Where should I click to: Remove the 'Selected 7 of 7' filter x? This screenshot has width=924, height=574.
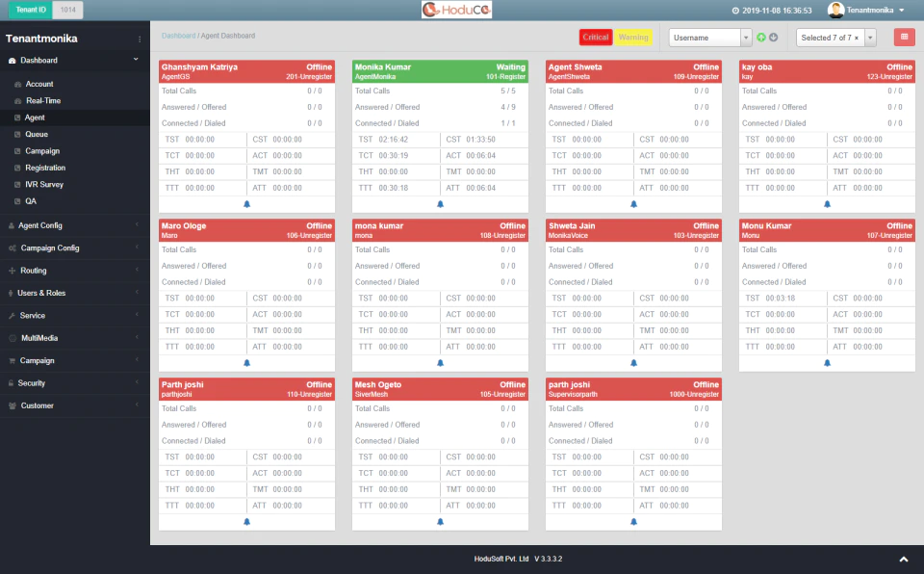coord(857,38)
